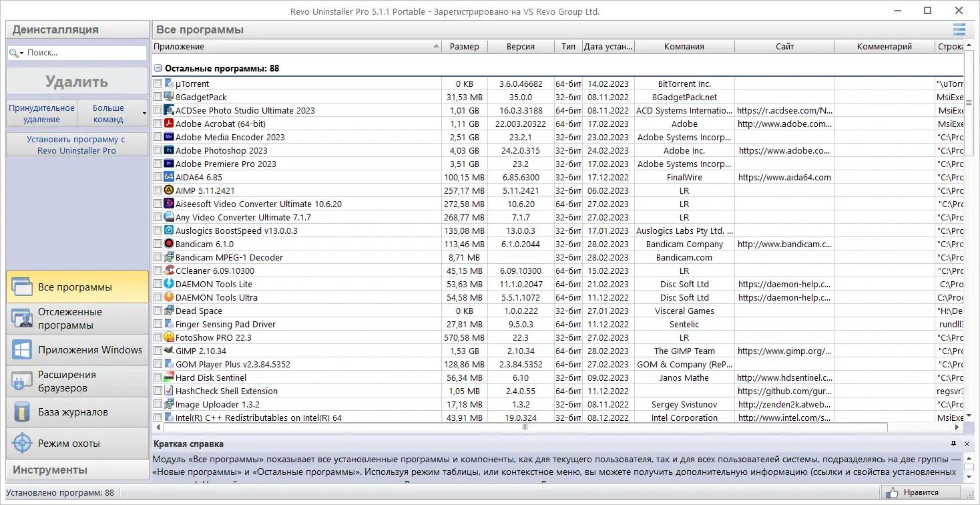
Task: Select the Adobe Acrobat PDF icon
Action: pyautogui.click(x=169, y=124)
